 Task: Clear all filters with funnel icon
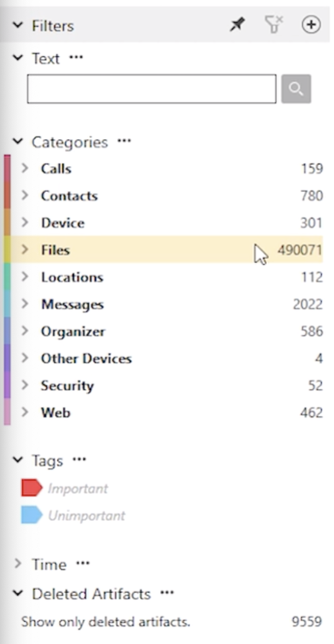(x=274, y=25)
